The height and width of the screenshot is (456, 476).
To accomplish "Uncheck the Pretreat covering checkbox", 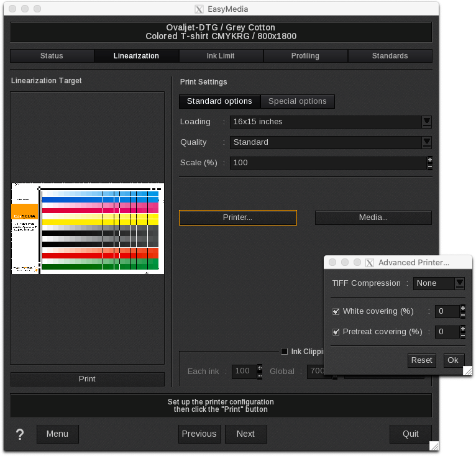I will (x=336, y=332).
